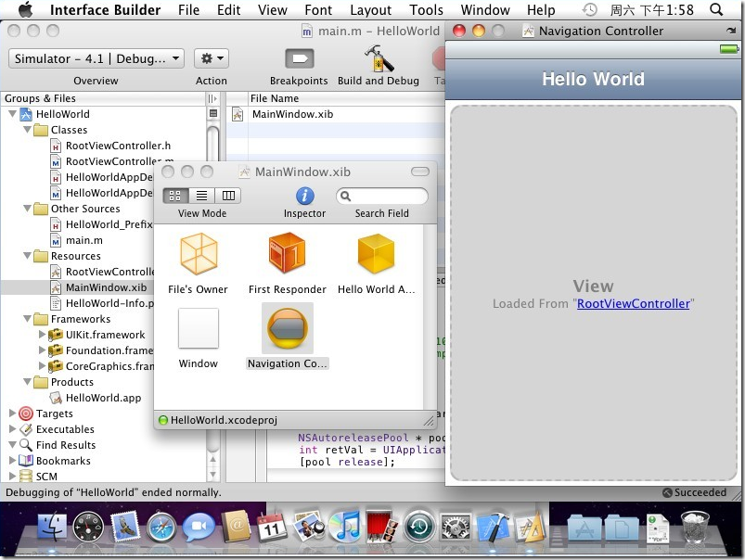Viewport: 745px width, 560px height.
Task: Switch View Mode to column view
Action: click(228, 196)
